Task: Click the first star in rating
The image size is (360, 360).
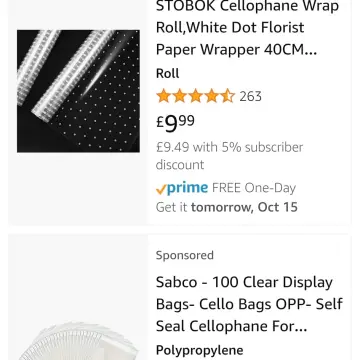Action: (x=164, y=96)
